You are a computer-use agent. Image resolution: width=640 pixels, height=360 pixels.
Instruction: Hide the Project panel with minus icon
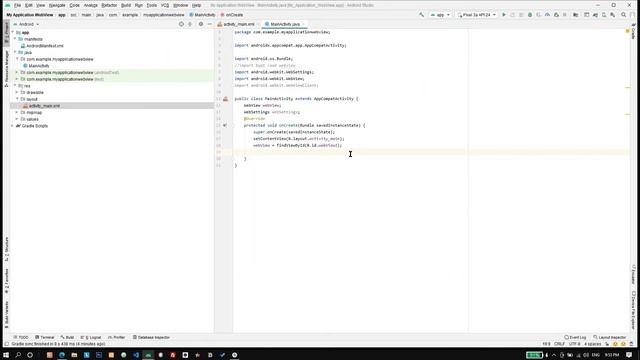(209, 24)
